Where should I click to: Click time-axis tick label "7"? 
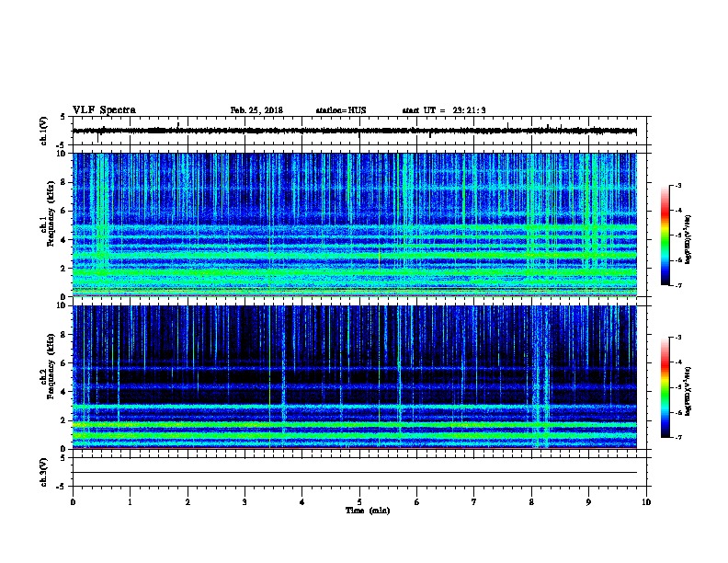pos(474,502)
